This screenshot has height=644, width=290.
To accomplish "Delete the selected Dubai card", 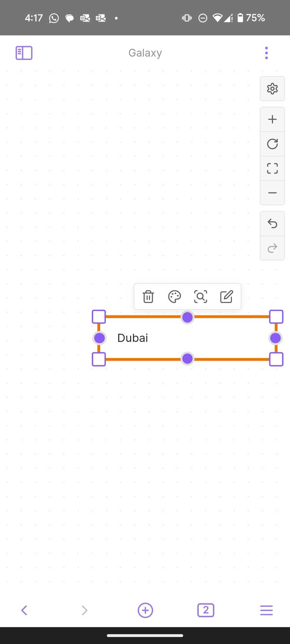I will [148, 296].
